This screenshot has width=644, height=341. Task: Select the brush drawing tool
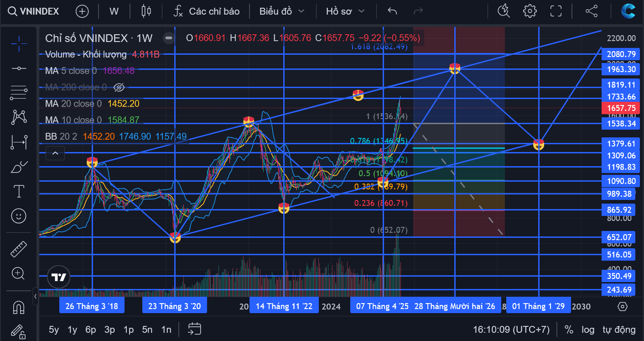pos(19,167)
